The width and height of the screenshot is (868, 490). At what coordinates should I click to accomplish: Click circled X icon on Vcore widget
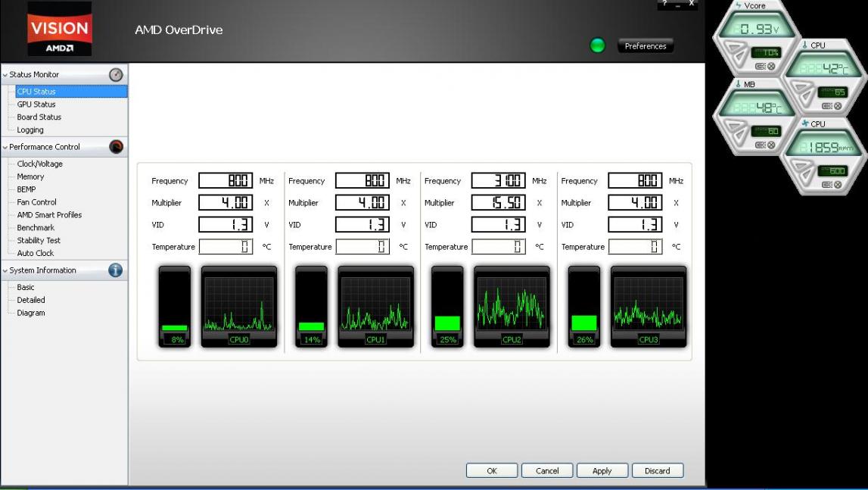pos(771,66)
